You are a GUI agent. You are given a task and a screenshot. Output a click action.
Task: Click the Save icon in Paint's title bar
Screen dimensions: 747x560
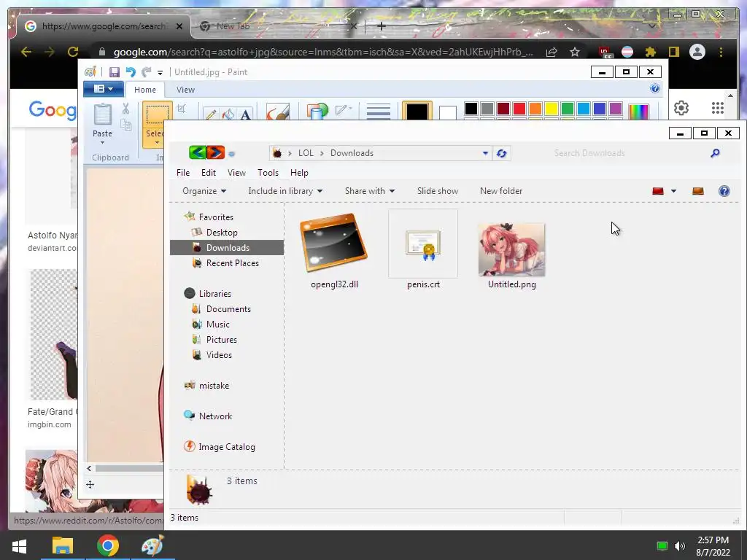(115, 72)
